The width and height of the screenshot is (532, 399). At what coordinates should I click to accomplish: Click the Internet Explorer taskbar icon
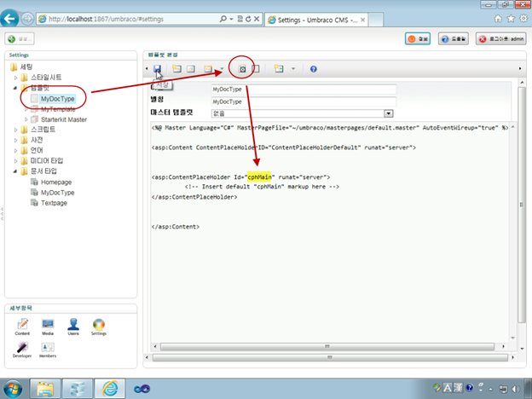[x=110, y=389]
